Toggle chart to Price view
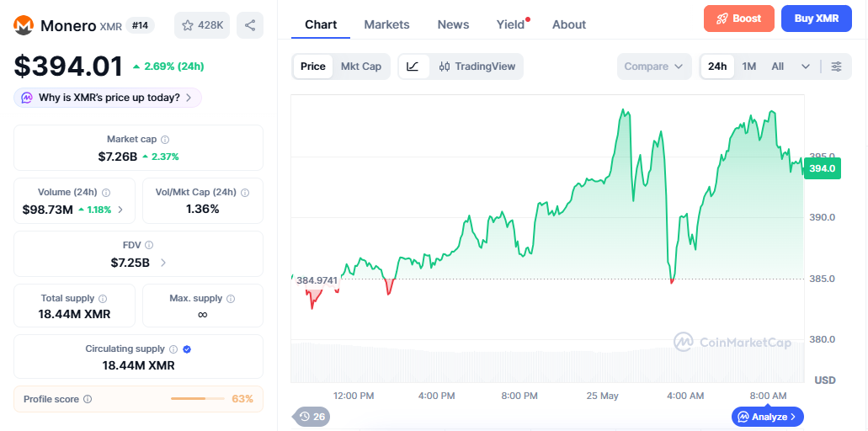 [313, 67]
